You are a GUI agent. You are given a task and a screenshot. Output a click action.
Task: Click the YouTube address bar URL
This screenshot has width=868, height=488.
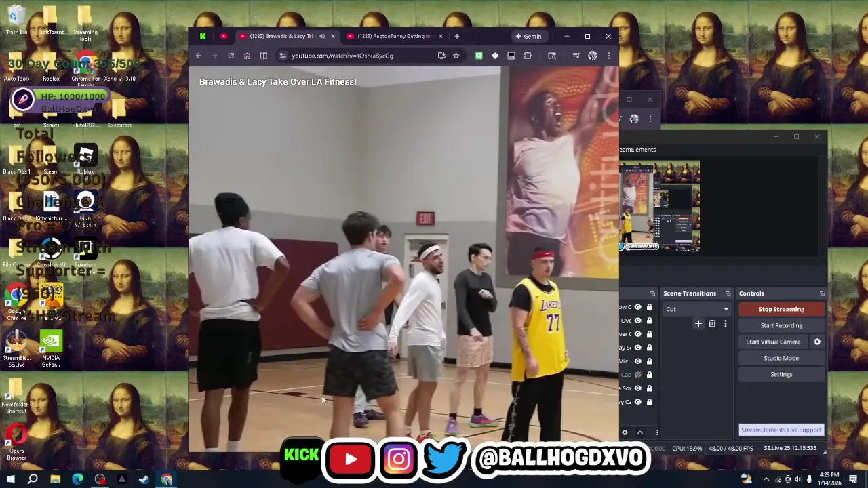tap(342, 56)
